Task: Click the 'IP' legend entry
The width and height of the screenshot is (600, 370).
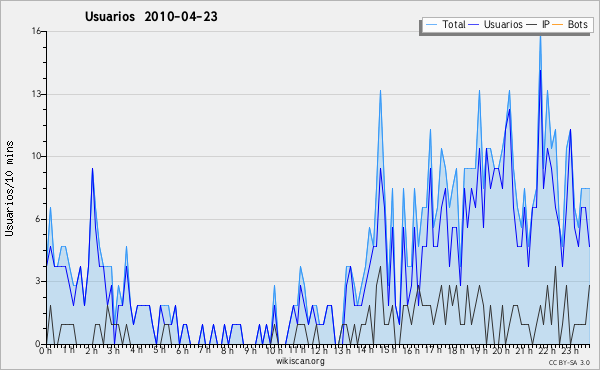Action: coord(538,24)
